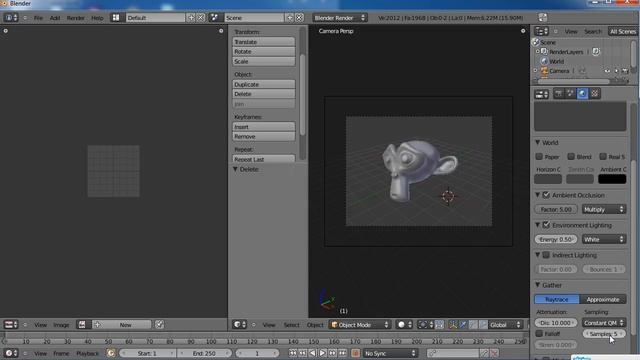Viewport: 640px width, 360px height.
Task: Toggle Camera renderability icon in outliner
Action: click(x=624, y=71)
